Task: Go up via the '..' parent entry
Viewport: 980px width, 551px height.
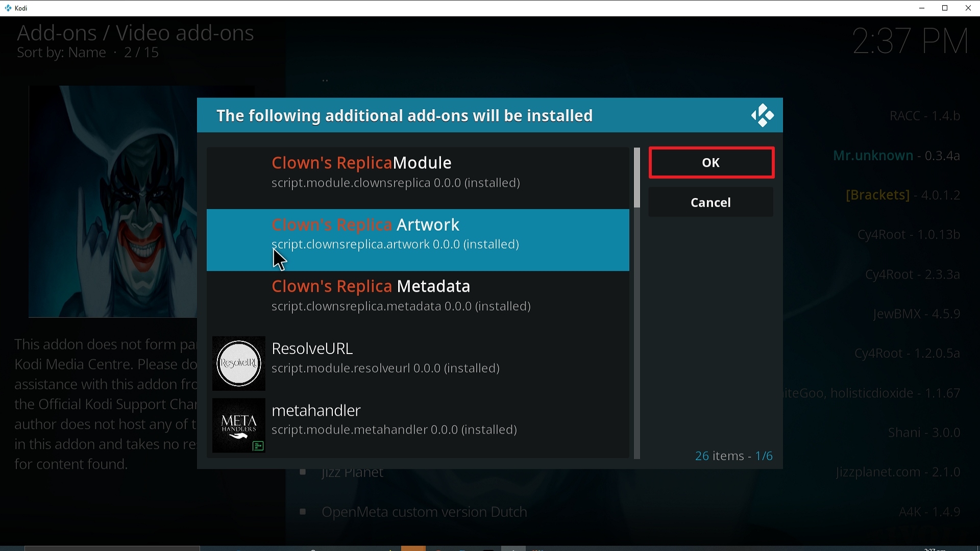Action: (325, 80)
